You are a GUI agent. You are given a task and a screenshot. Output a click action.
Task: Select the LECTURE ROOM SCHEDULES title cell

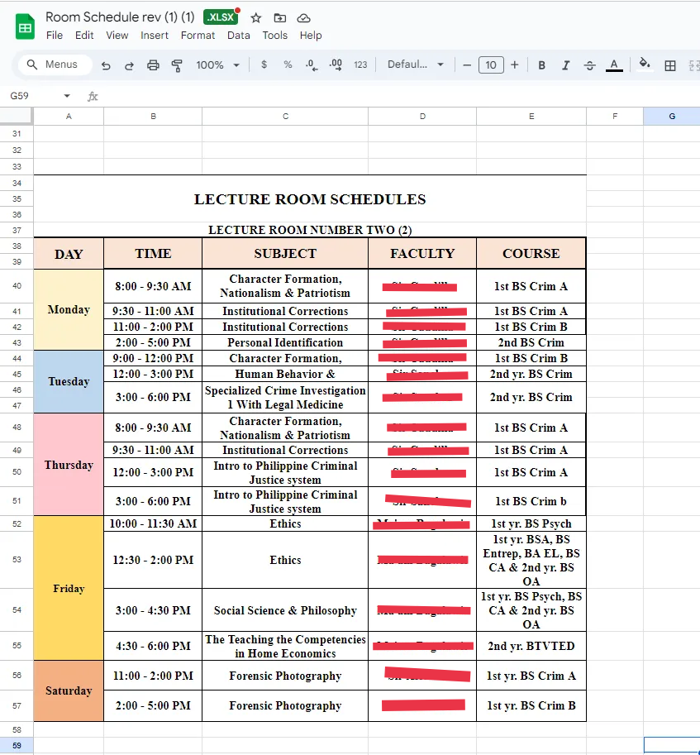pos(310,198)
